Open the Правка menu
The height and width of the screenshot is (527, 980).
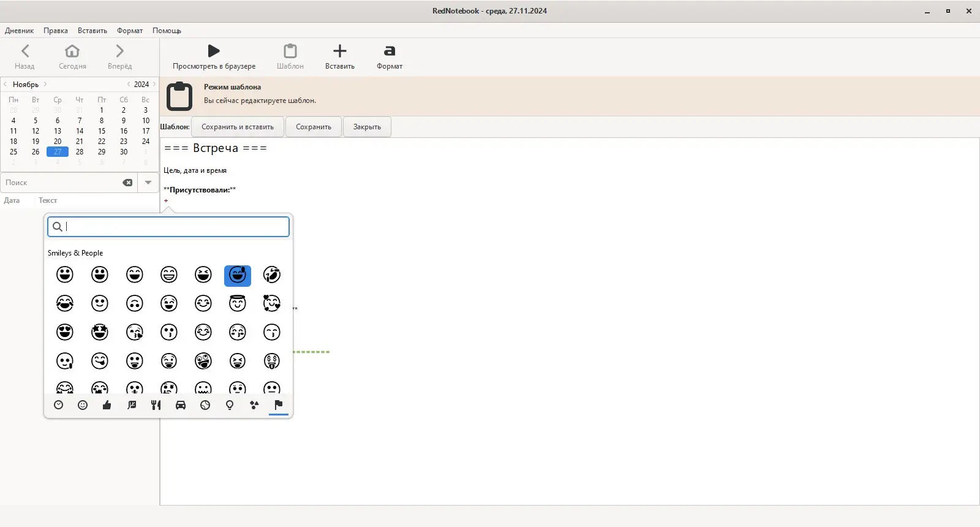[56, 31]
